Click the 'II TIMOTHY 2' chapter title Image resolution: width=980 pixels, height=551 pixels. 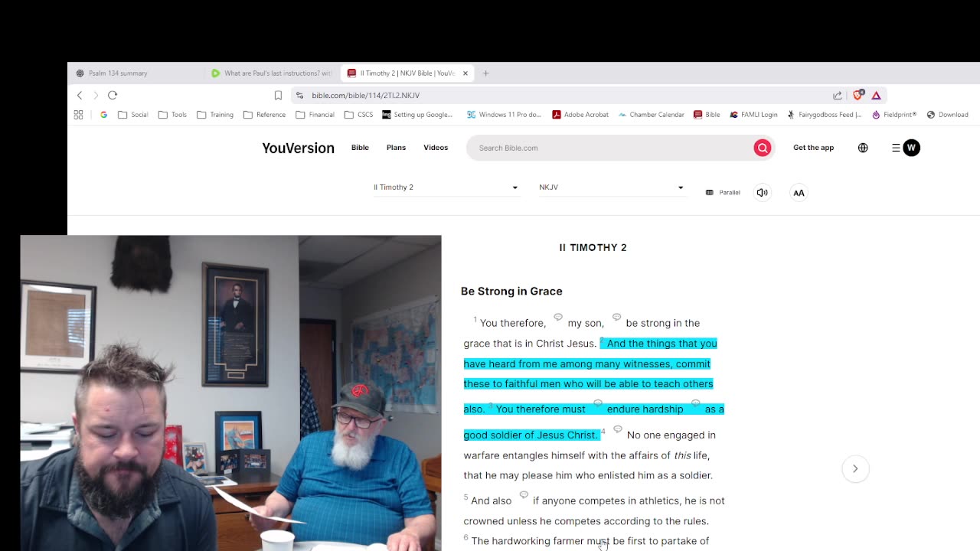pos(593,247)
